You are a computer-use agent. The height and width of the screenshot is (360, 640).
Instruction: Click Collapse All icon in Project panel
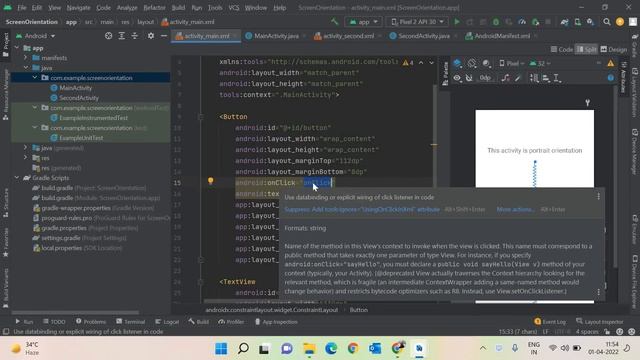[x=135, y=36]
